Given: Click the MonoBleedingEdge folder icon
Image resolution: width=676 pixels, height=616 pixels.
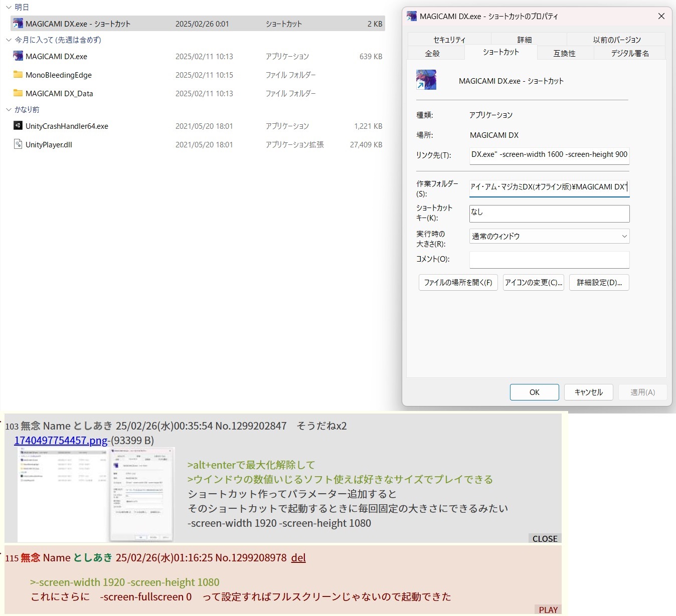Looking at the screenshot, I should [18, 75].
